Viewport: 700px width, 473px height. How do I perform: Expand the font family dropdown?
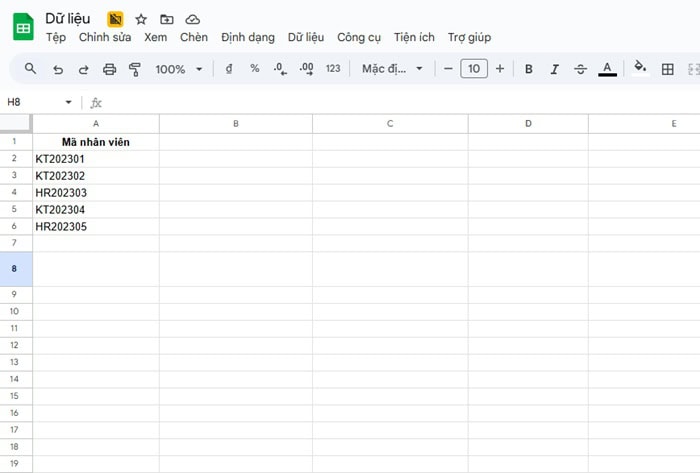point(392,69)
